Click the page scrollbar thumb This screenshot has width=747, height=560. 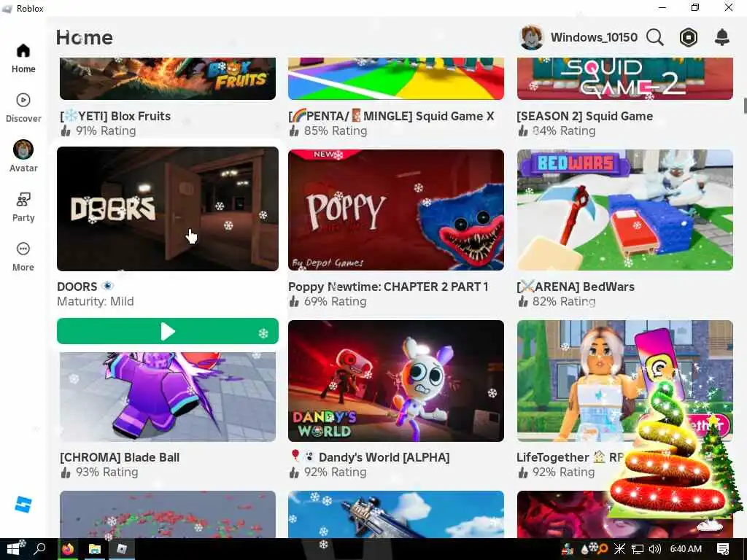click(745, 106)
